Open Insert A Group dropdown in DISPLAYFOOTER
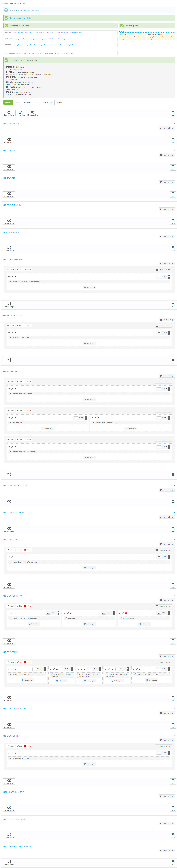Image resolution: width=177 pixels, height=868 pixels. click(167, 656)
